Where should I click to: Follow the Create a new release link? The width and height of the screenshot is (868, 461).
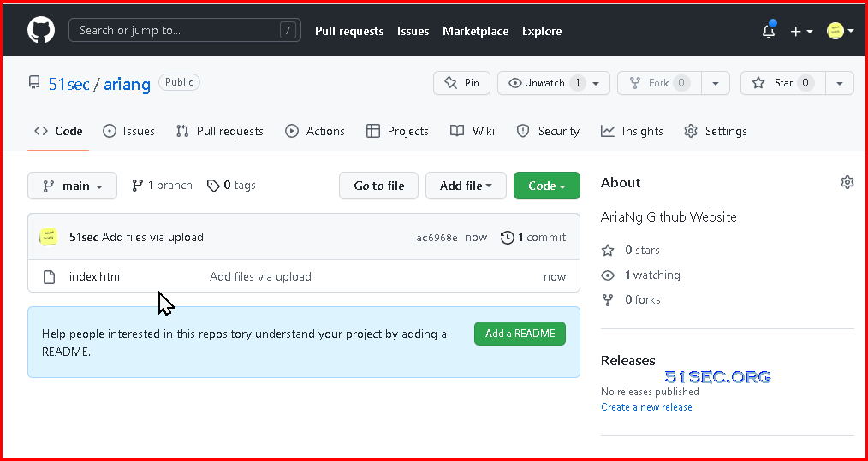coord(646,407)
